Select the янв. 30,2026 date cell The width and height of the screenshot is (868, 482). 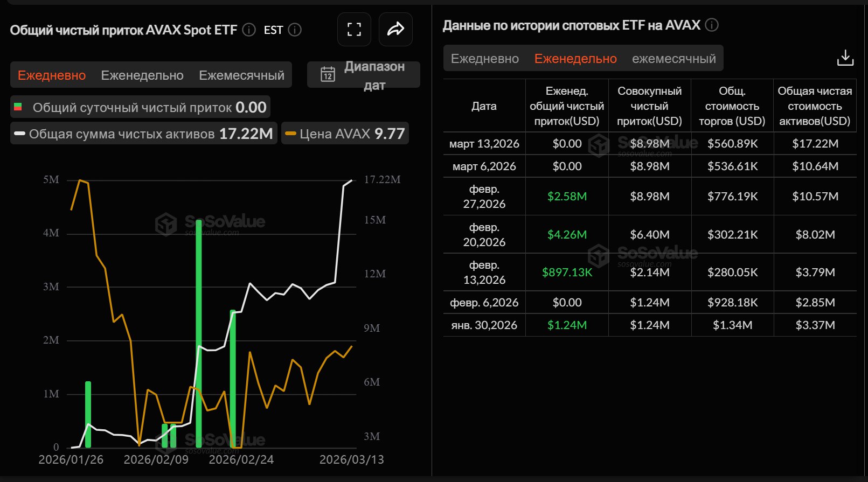coord(484,325)
